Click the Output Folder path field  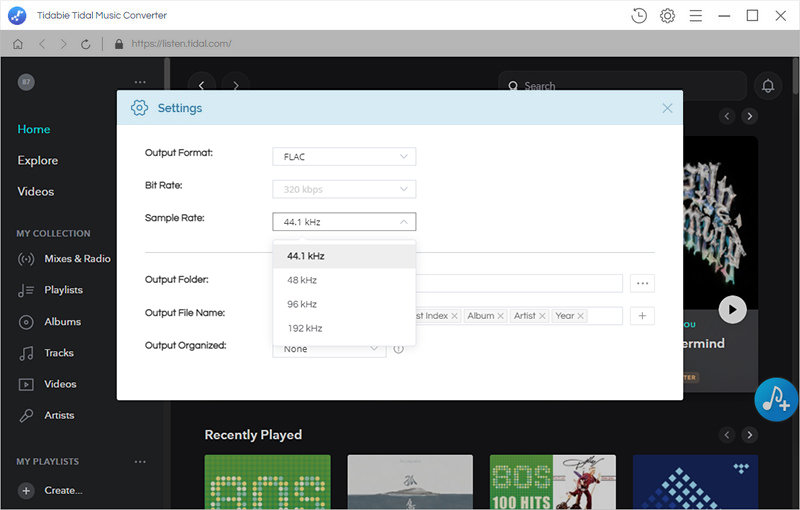pyautogui.click(x=519, y=283)
